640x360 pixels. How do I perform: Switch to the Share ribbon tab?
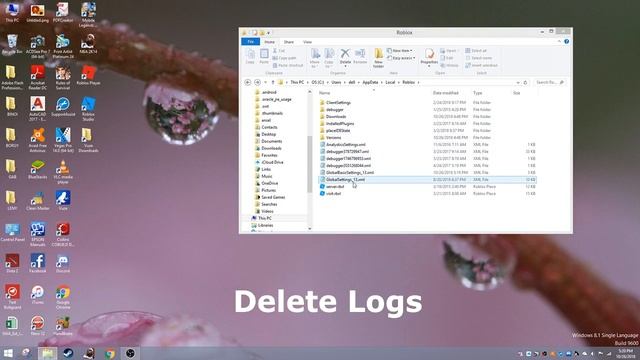click(289, 42)
